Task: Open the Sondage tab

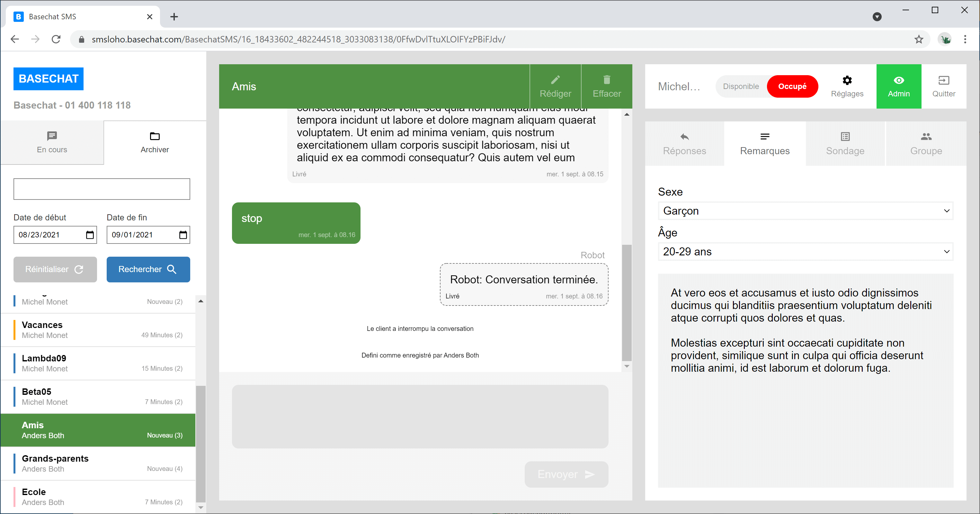Action: pos(845,144)
